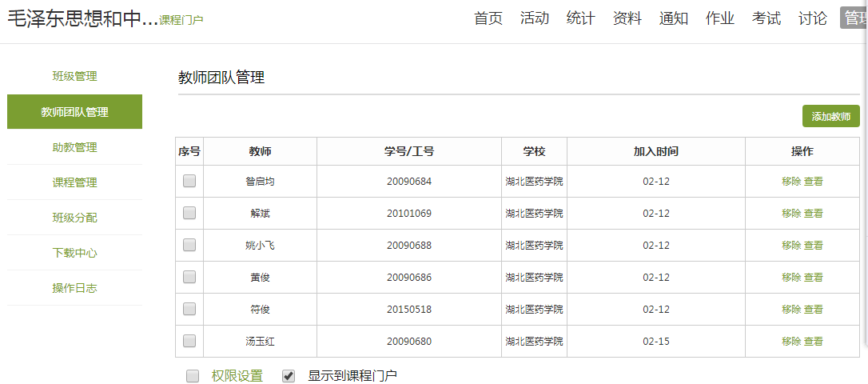This screenshot has width=868, height=384.
Task: Click the 添加教师 button
Action: (830, 117)
